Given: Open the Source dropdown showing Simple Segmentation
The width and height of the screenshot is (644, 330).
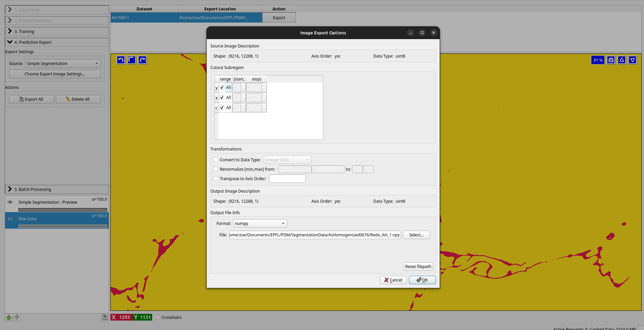Looking at the screenshot, I should tap(62, 63).
